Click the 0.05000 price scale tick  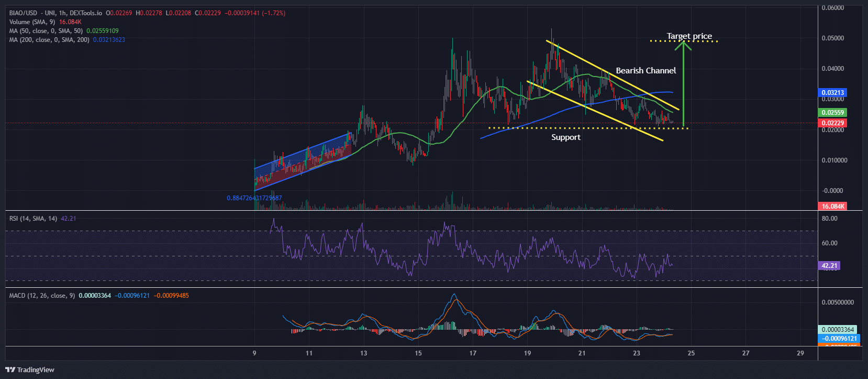click(833, 38)
